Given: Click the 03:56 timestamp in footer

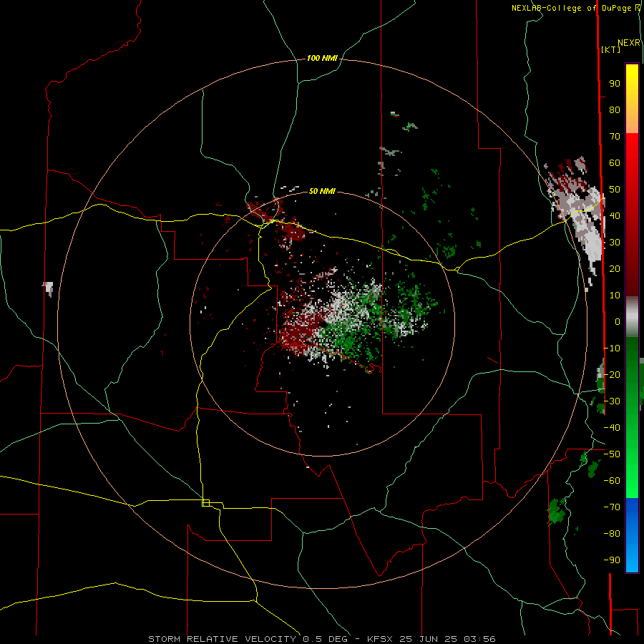Looking at the screenshot, I should tap(479, 639).
